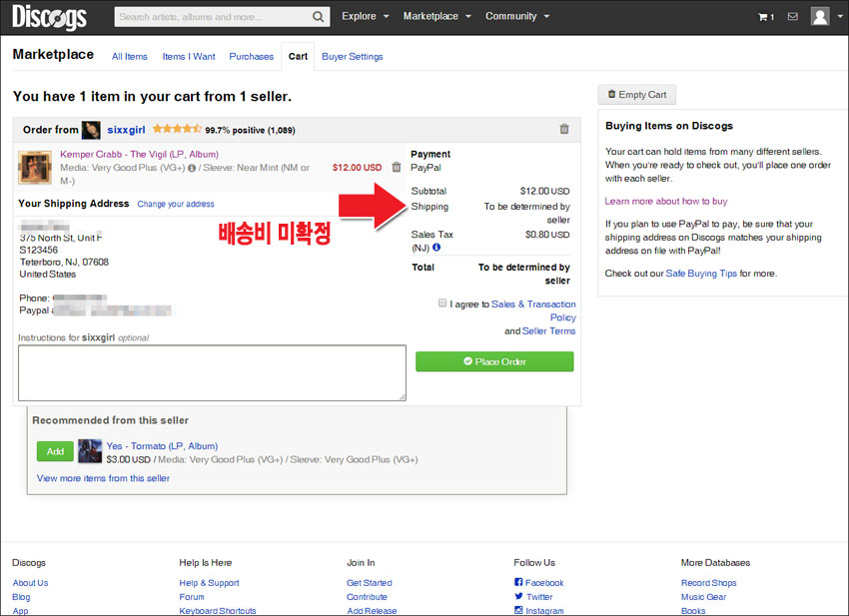Open the Safe Buying Tips link
Screen dimensions: 849x616
[x=701, y=274]
